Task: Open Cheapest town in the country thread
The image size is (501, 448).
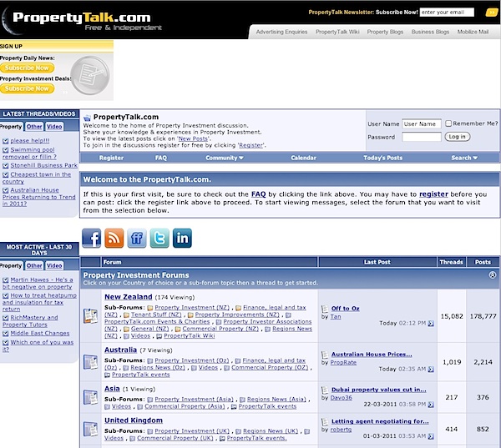Action: (37, 178)
